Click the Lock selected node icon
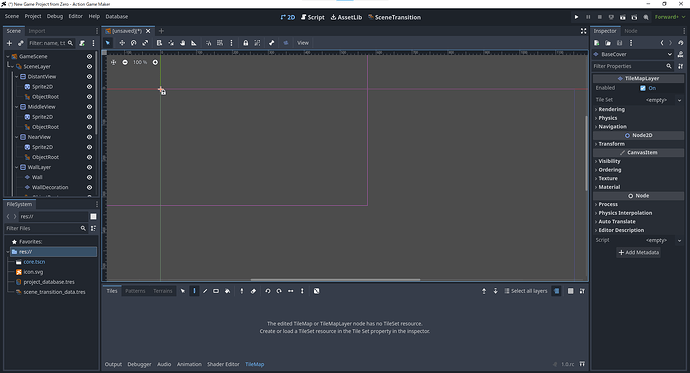690x373 pixels. 246,43
